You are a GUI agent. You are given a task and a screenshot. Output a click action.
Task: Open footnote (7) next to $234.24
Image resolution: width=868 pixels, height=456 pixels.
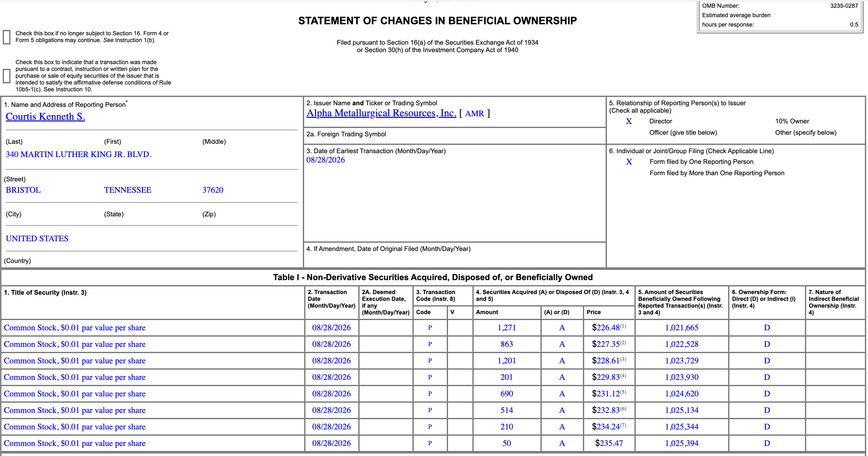[x=623, y=425]
